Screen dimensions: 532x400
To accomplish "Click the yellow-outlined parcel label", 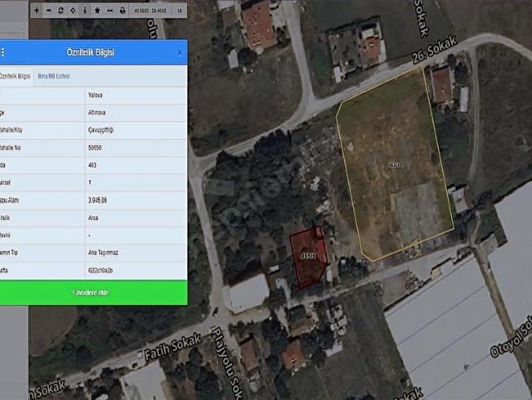I will (x=394, y=165).
